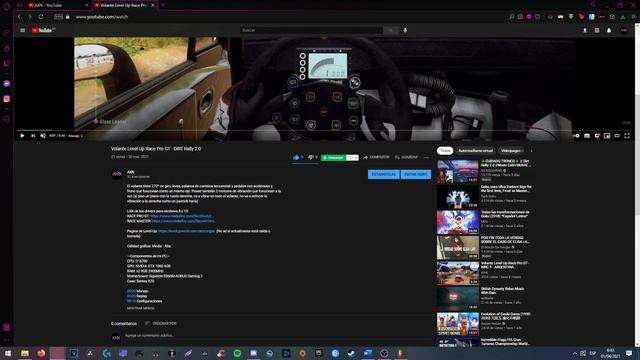Click the green Descargar button
The height and width of the screenshot is (360, 640).
pos(333,158)
